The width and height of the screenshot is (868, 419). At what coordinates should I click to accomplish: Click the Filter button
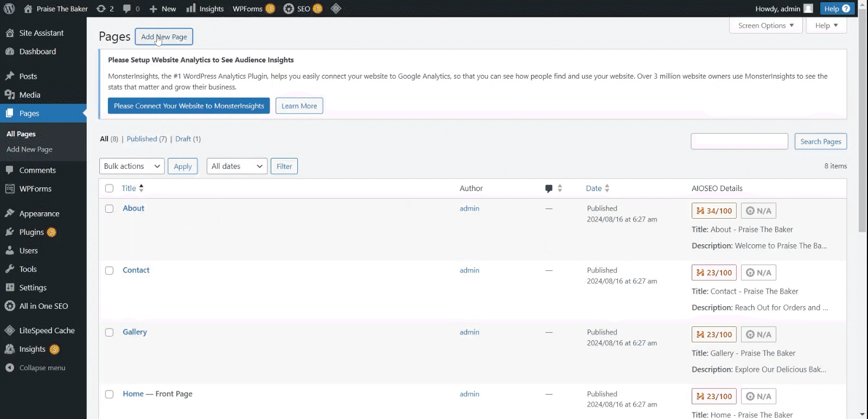point(284,166)
